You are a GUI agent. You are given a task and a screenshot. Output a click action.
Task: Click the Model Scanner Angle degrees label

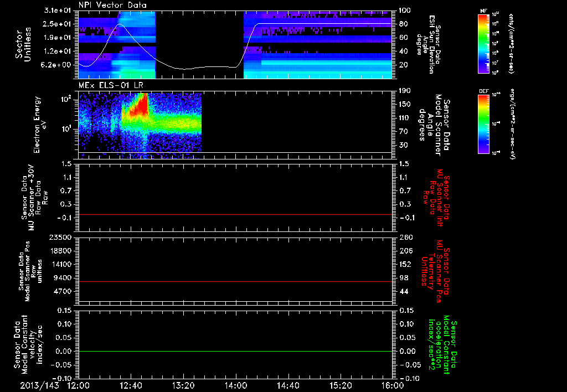pos(434,125)
